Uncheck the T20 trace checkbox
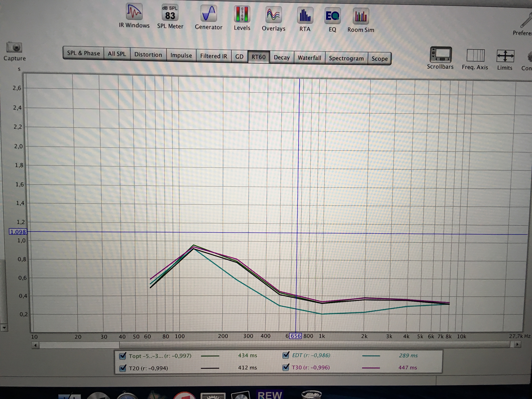The image size is (532, 399). [123, 368]
